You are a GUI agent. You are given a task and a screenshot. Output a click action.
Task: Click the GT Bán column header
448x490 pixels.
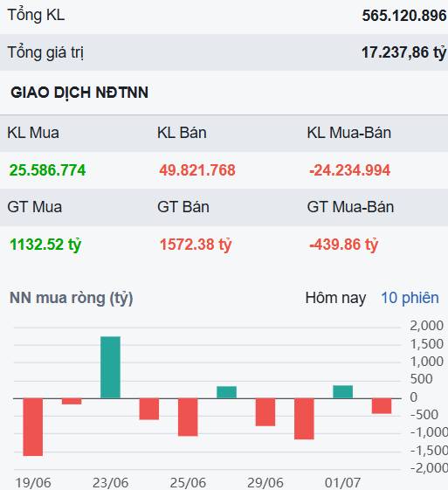(x=183, y=207)
